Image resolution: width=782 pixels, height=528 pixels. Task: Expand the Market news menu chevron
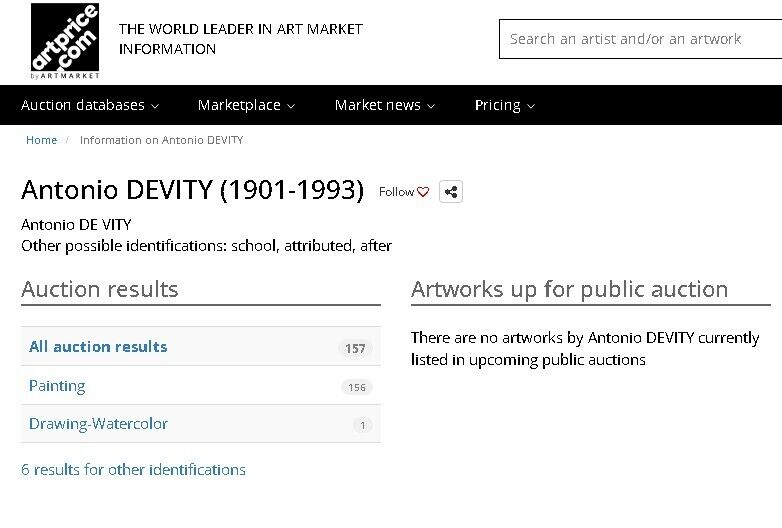pyautogui.click(x=431, y=106)
